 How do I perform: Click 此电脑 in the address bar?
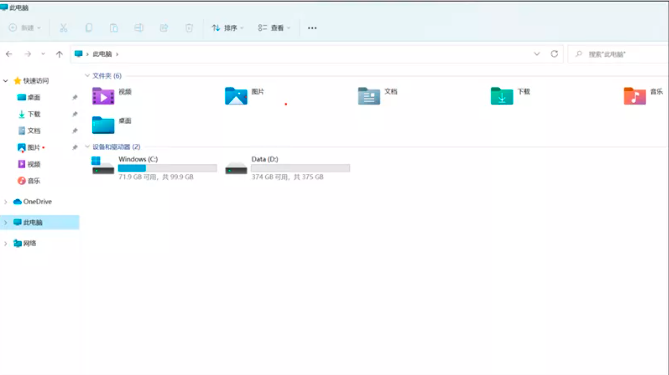click(102, 54)
